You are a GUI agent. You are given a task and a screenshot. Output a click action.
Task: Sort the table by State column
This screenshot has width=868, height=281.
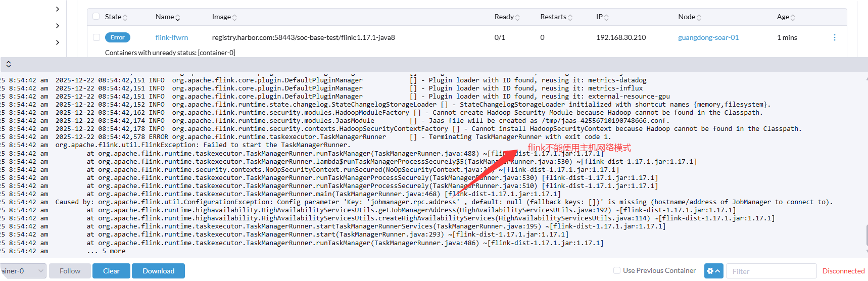(x=116, y=17)
